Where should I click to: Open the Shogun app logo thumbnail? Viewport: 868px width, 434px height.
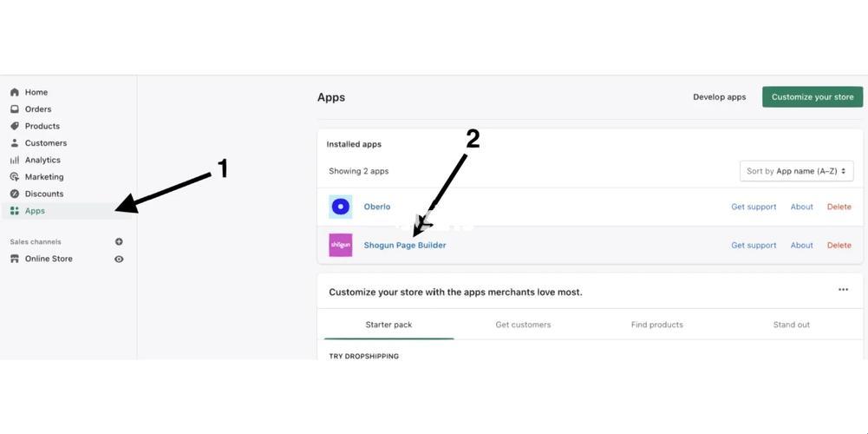coord(341,245)
